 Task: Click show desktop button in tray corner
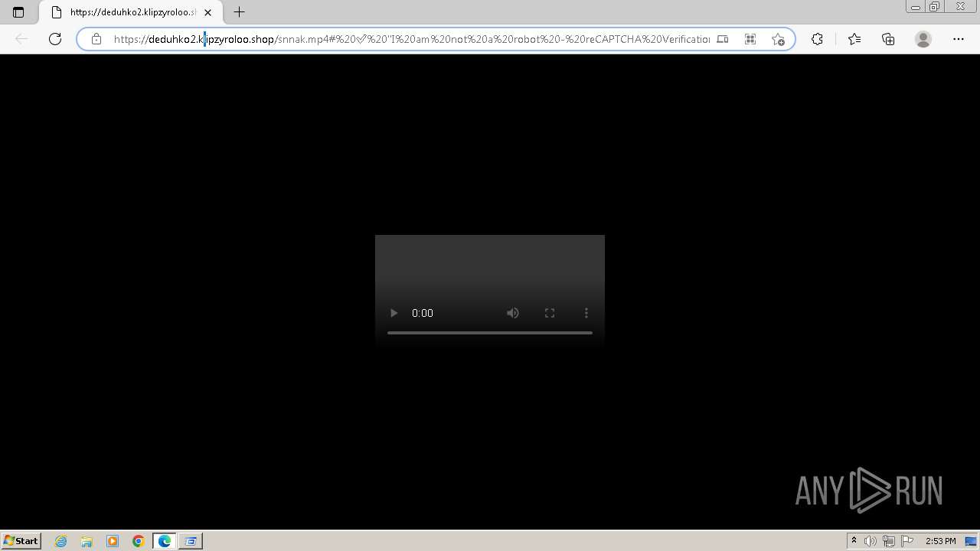pyautogui.click(x=971, y=541)
